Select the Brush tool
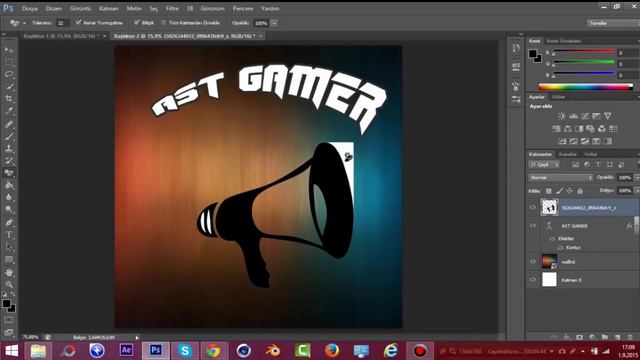Viewport: 640px width, 360px height. click(x=9, y=136)
